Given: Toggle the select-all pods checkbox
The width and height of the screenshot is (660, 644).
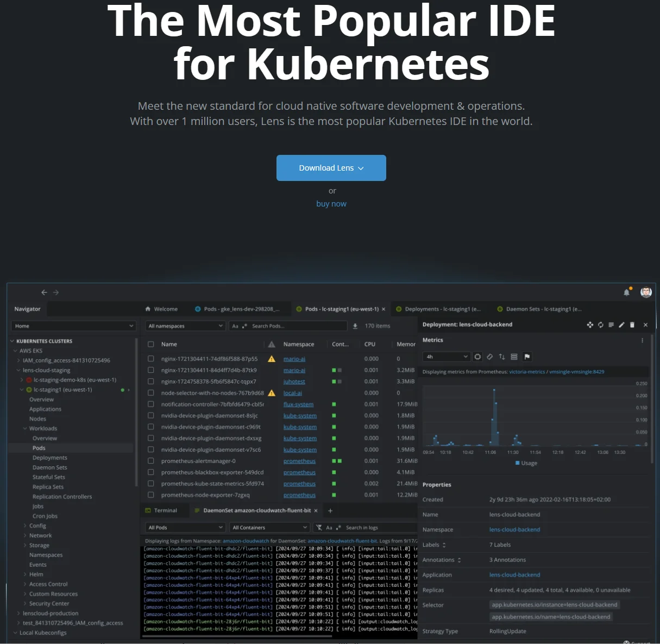Looking at the screenshot, I should (x=151, y=345).
